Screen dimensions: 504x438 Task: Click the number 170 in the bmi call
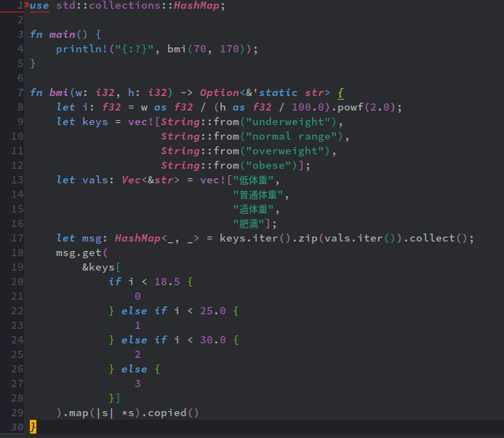click(x=230, y=49)
